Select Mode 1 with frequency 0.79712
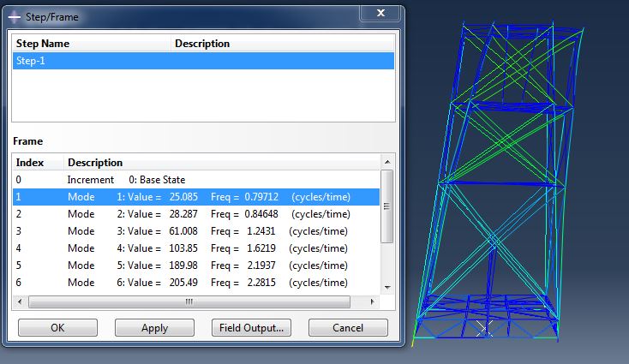This screenshot has width=629, height=364. 195,197
